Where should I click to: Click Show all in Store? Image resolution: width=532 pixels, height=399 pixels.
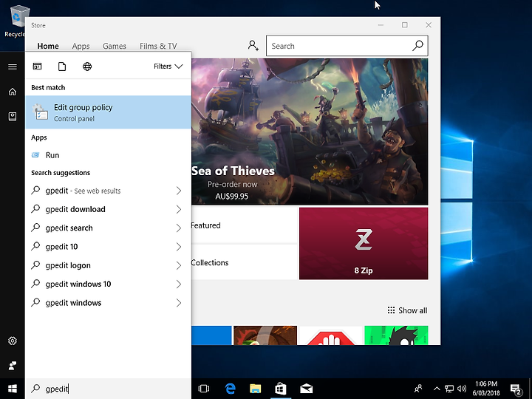[407, 310]
